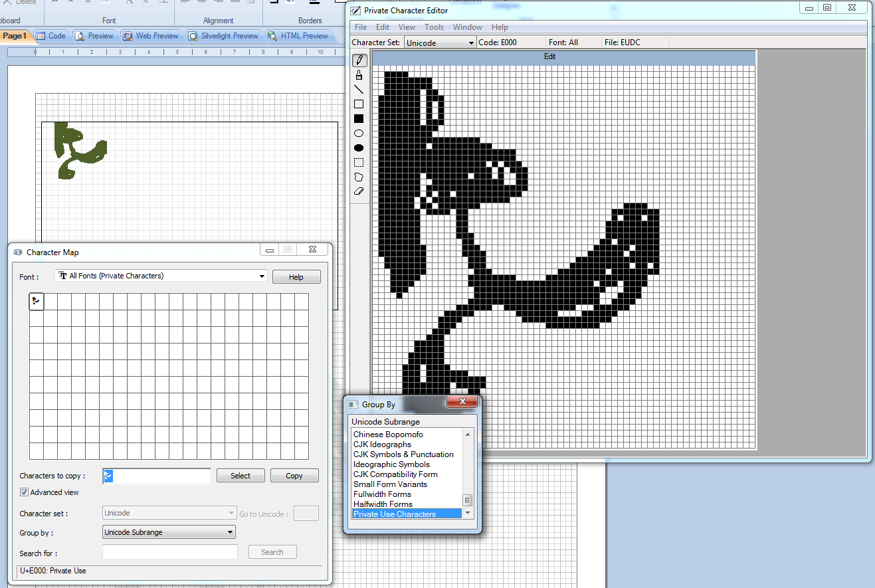Click the Group By list scroll down arrow
Image resolution: width=875 pixels, height=588 pixels.
point(468,514)
